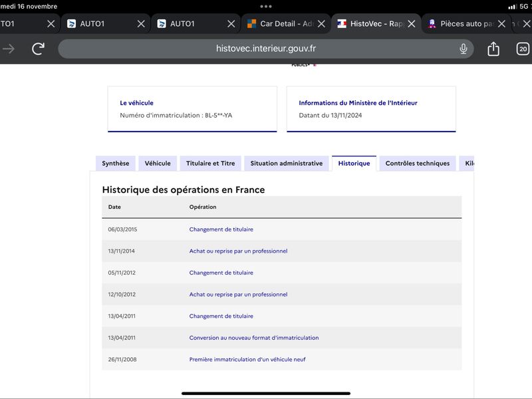The height and width of the screenshot is (399, 532).
Task: Open the share sheet icon
Action: pos(493,49)
